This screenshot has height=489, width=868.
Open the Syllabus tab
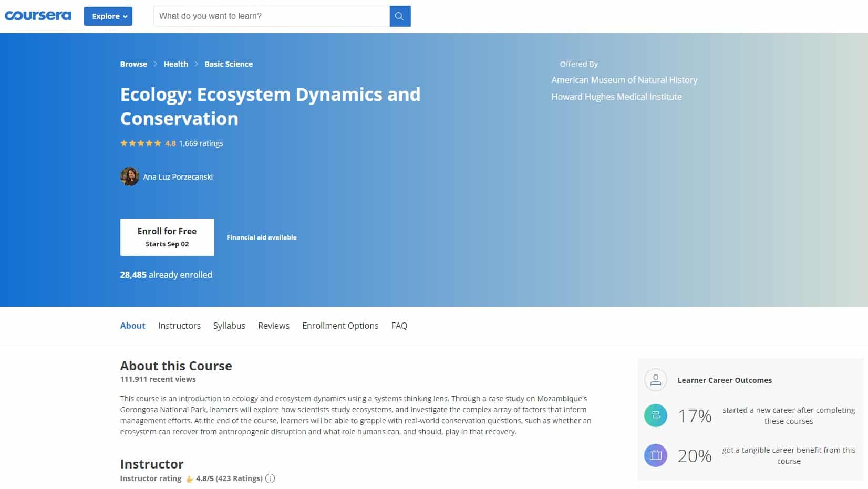(x=229, y=326)
